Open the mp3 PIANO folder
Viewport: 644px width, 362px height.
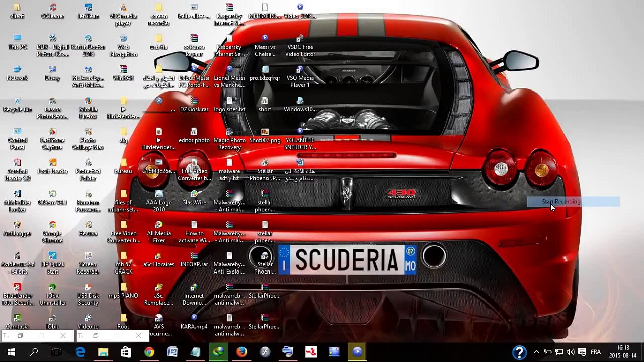click(x=123, y=291)
